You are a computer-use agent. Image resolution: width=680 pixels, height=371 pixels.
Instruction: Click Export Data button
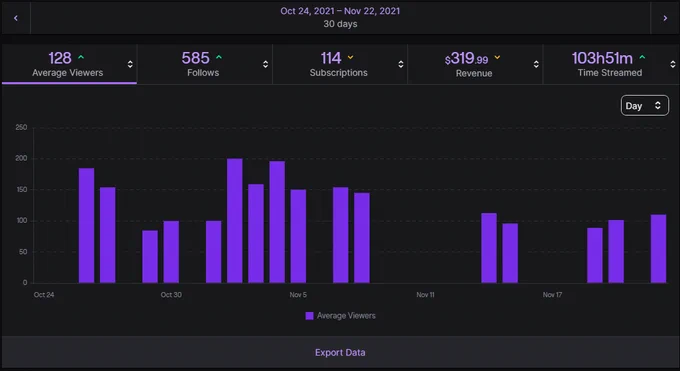tap(340, 352)
